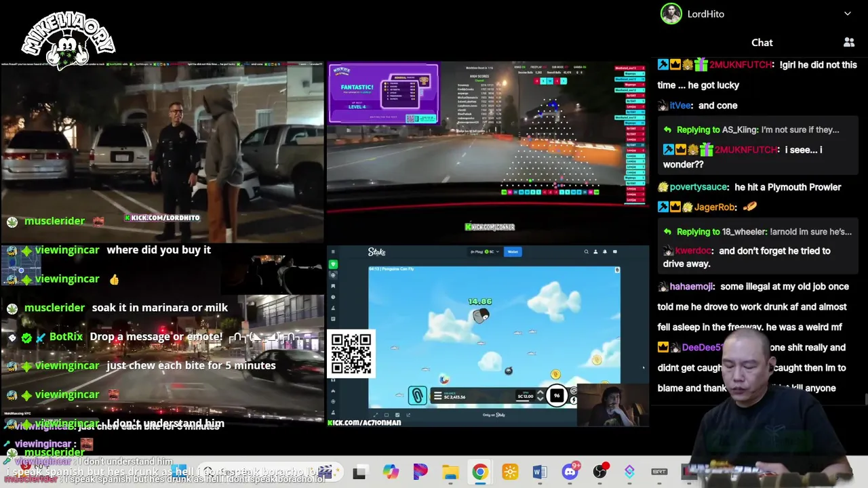This screenshot has height=488, width=868.
Task: Increase the bet amount with the up arrow
Action: 540,392
